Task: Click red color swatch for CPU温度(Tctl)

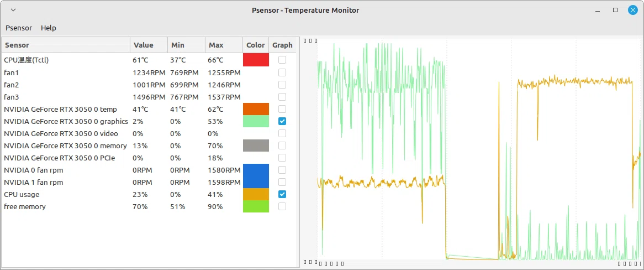Action: 256,60
